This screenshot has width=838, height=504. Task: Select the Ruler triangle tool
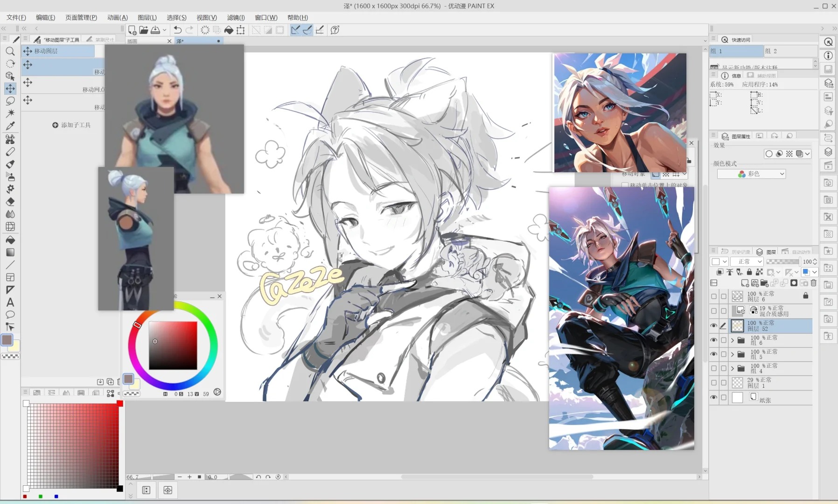click(x=10, y=290)
